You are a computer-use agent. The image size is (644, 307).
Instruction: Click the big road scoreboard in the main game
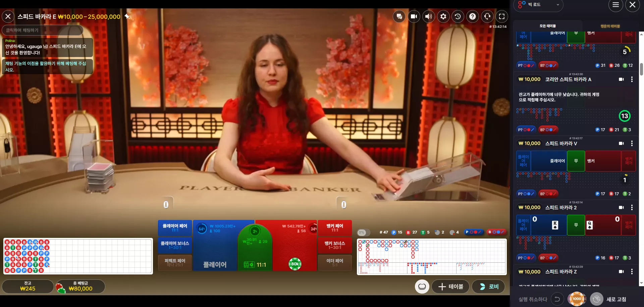[x=432, y=257]
